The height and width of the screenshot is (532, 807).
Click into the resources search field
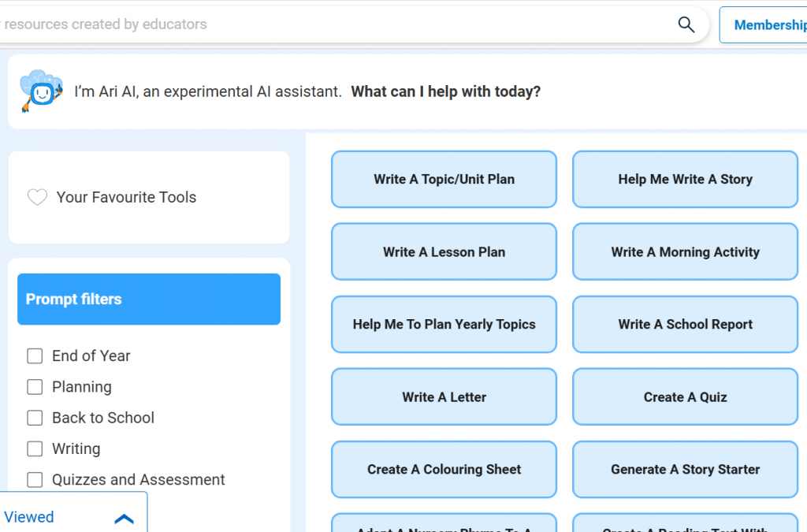pyautogui.click(x=315, y=24)
